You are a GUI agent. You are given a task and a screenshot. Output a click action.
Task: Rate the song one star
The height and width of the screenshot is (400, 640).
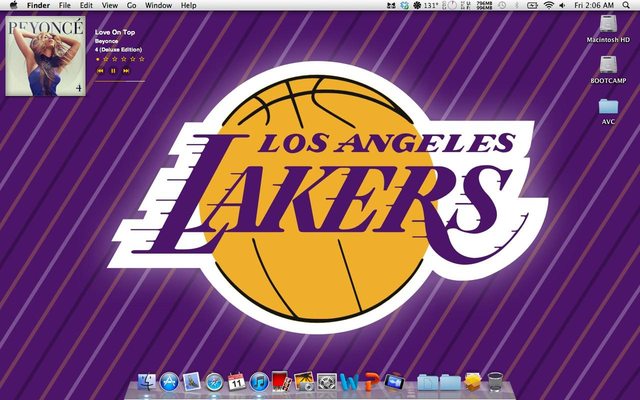[x=106, y=59]
